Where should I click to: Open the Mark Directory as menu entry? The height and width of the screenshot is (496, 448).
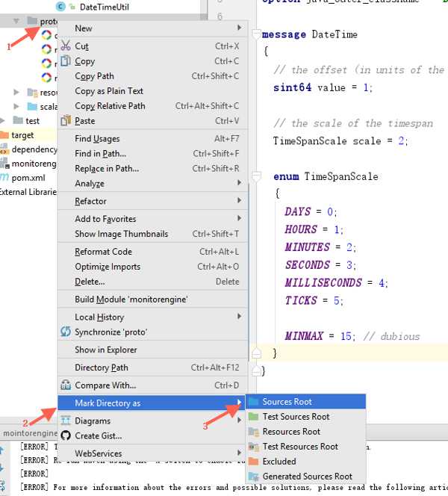[x=151, y=403]
